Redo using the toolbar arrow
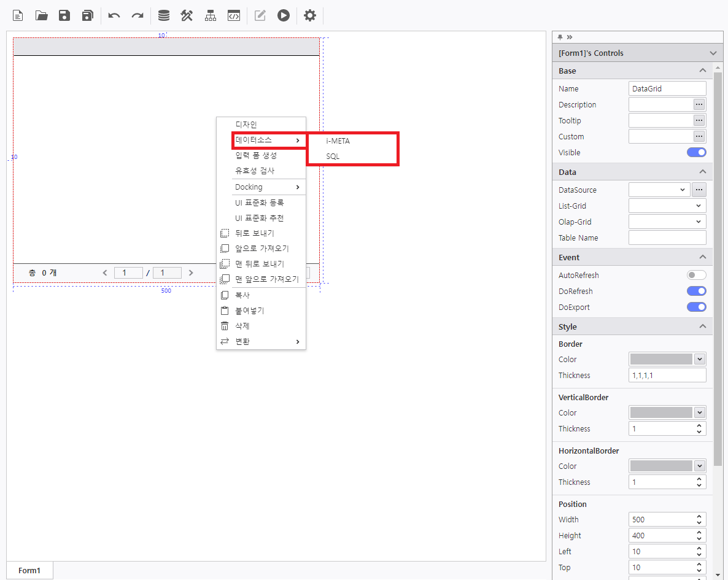The height and width of the screenshot is (580, 728). point(137,15)
